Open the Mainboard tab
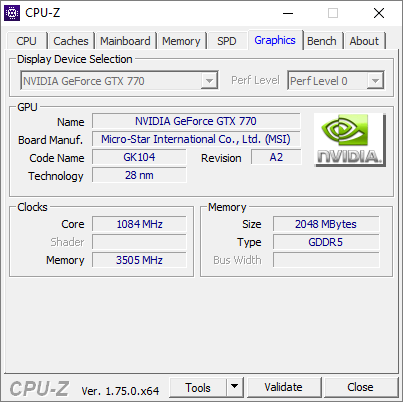This screenshot has width=403, height=402. [x=125, y=41]
